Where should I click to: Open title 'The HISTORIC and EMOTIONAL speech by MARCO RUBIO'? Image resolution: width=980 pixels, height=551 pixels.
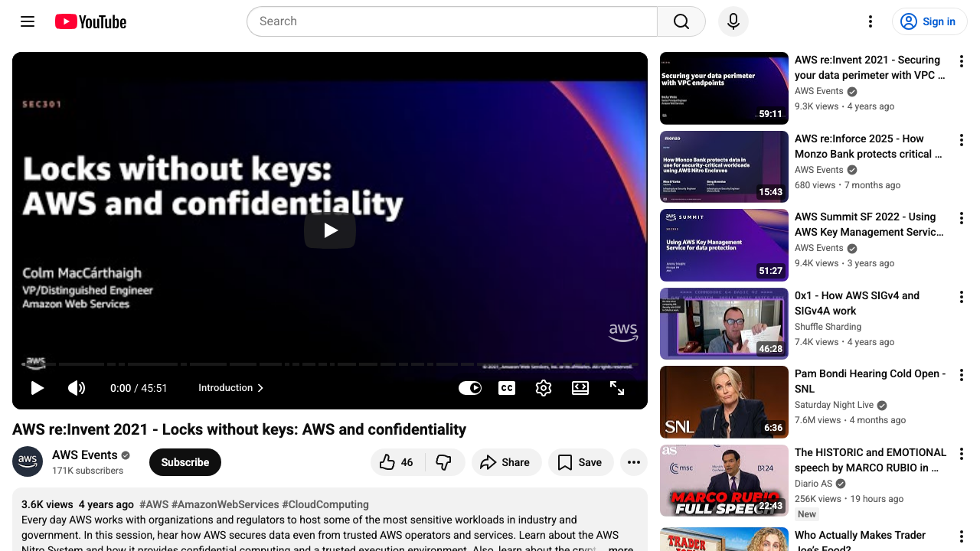[x=871, y=460]
